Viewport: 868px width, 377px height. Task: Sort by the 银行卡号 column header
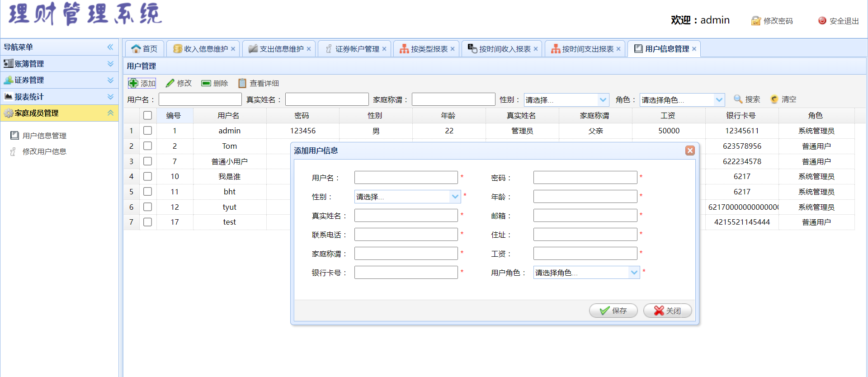click(741, 115)
